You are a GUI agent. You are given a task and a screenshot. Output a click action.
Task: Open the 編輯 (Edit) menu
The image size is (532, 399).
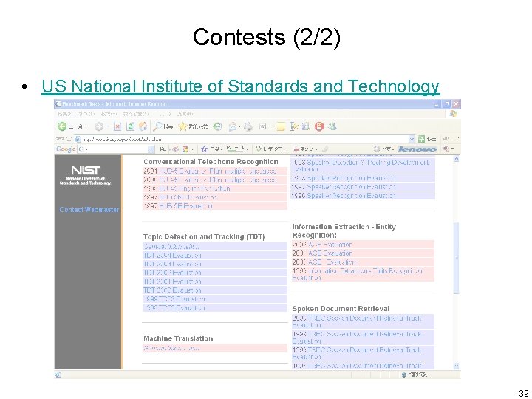tap(86, 114)
